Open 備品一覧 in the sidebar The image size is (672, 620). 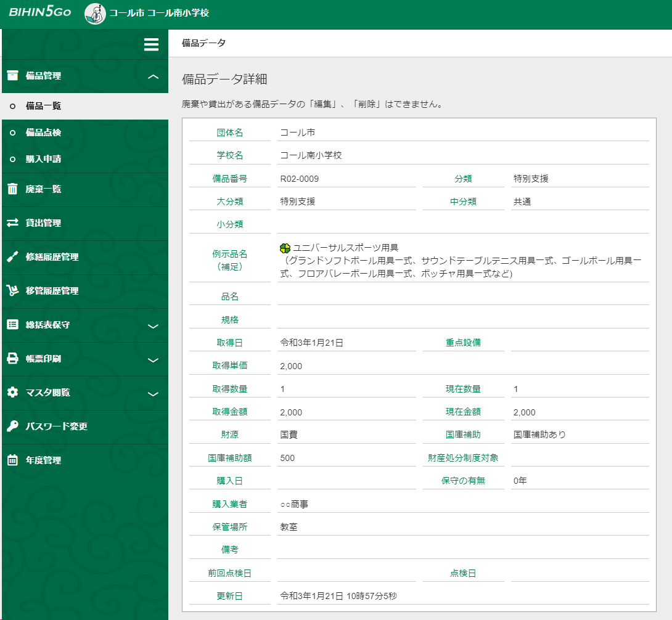point(43,106)
